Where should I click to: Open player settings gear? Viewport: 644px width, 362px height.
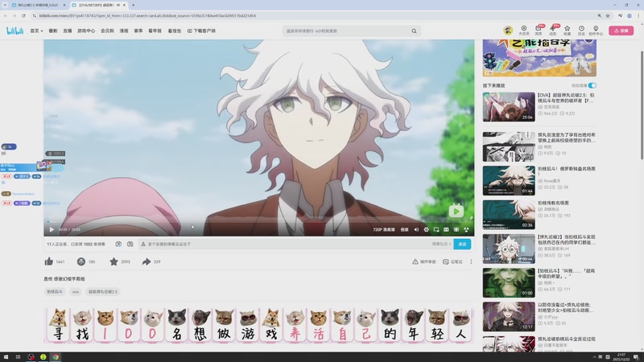[427, 229]
